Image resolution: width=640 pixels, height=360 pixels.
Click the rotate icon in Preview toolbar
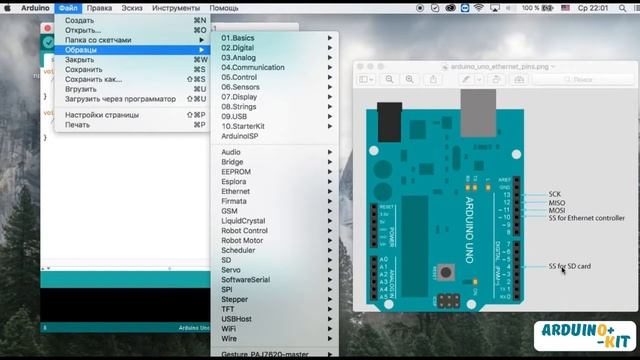[x=496, y=79]
